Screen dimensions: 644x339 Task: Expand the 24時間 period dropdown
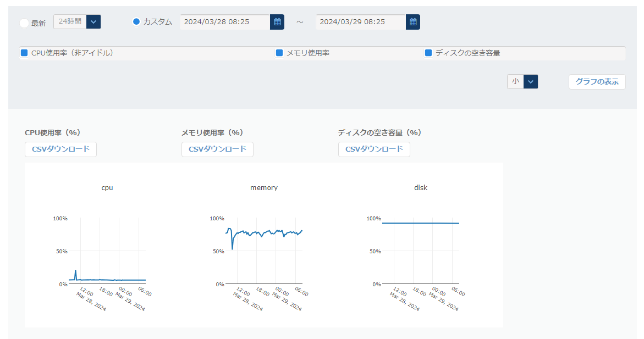coord(93,22)
